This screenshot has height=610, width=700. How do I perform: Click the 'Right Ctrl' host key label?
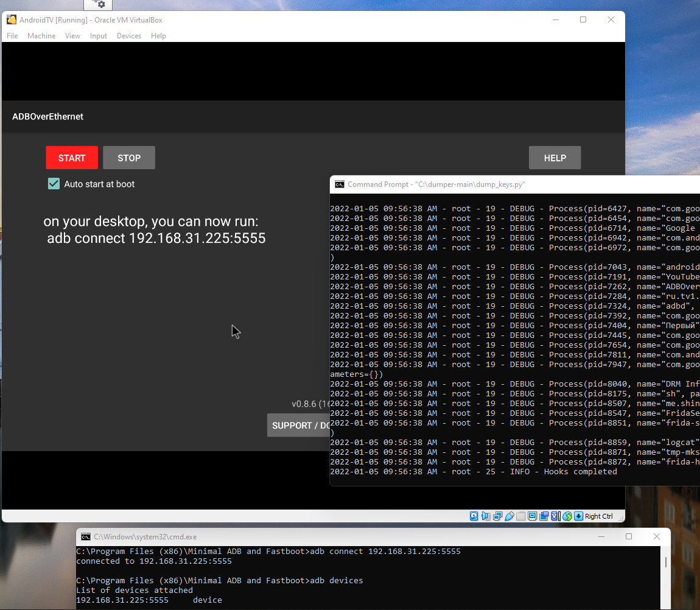pos(599,516)
